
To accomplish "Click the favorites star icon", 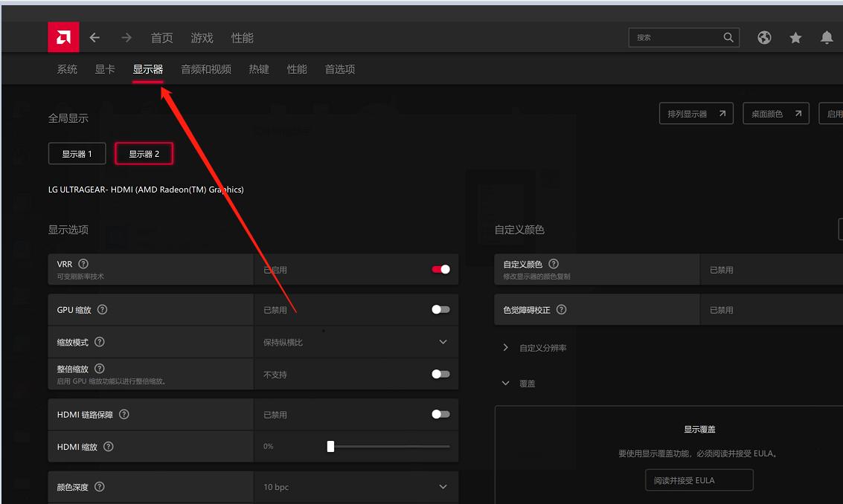I will (x=795, y=36).
